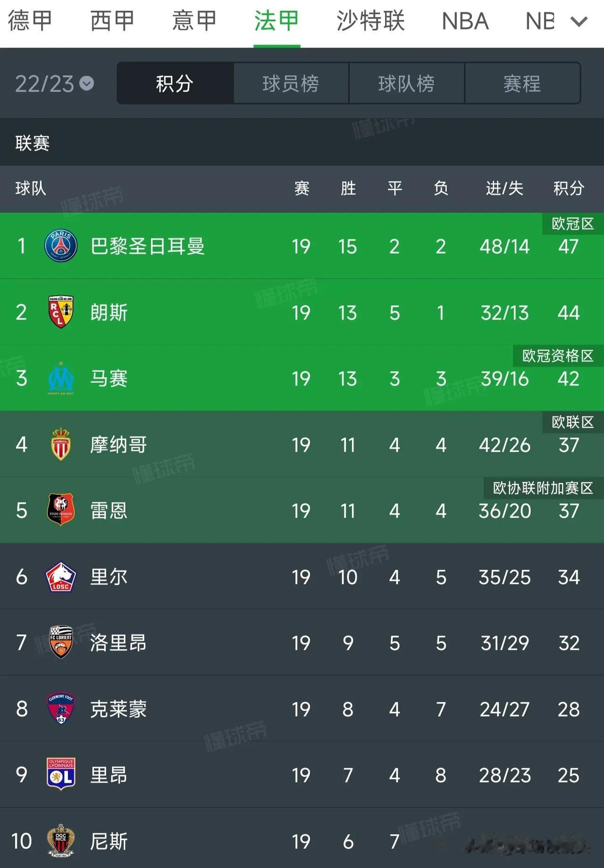Tap the FC Lorient crest
This screenshot has height=868, width=604.
click(x=61, y=642)
